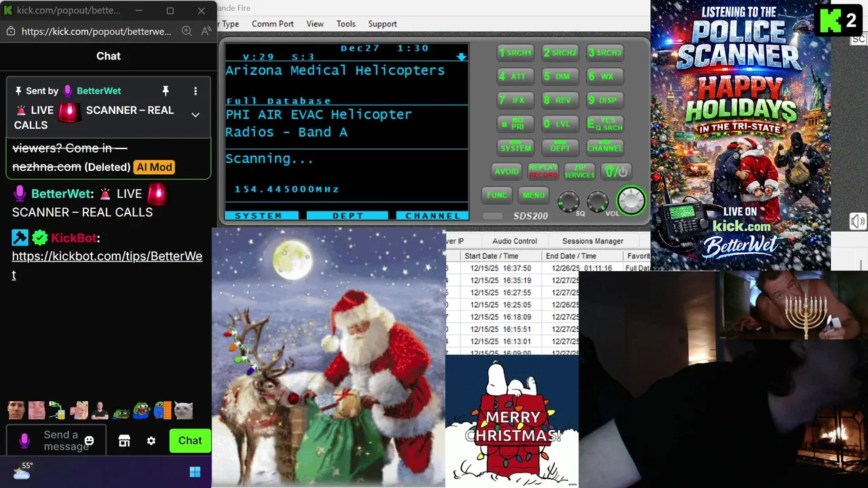868x488 pixels.
Task: Click the blue down arrow on the scanner display
Action: click(x=461, y=57)
